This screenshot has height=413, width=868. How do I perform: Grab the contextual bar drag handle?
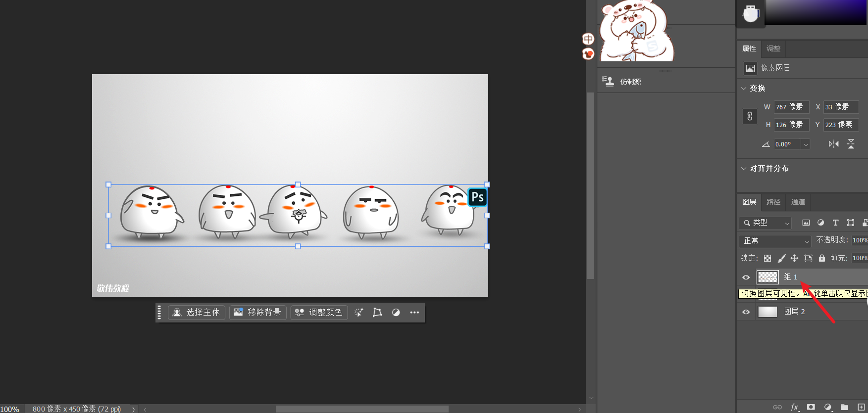pos(159,312)
